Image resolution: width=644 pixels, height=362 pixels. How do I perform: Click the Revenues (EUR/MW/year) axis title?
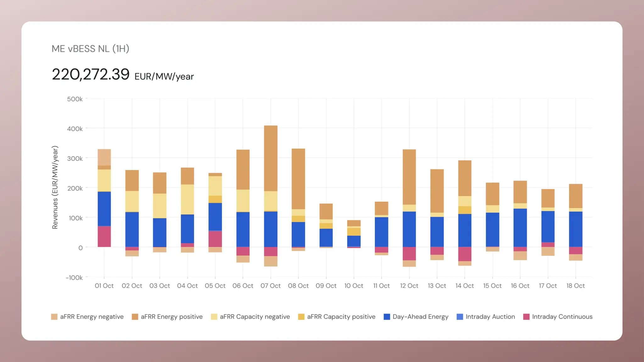(55, 187)
